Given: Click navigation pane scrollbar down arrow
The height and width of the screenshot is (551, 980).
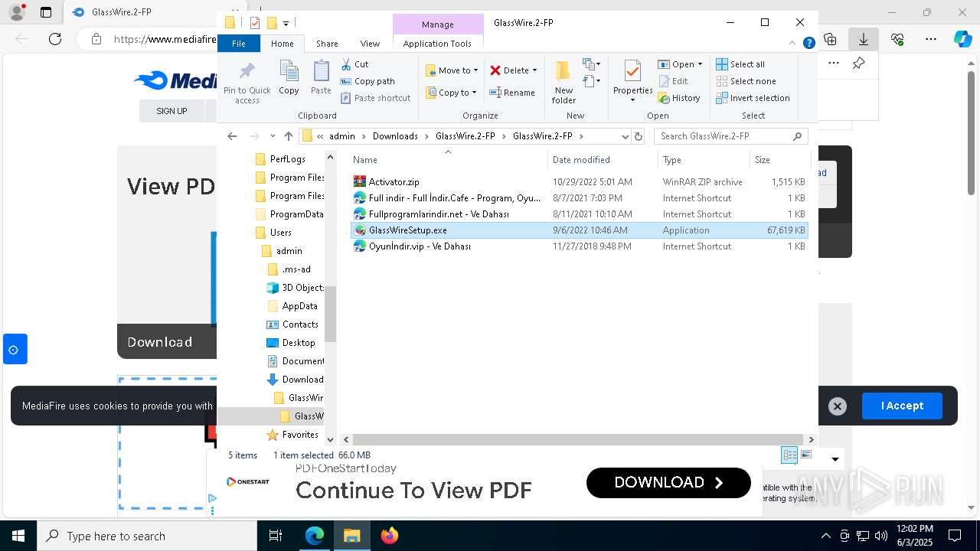Looking at the screenshot, I should tap(330, 439).
